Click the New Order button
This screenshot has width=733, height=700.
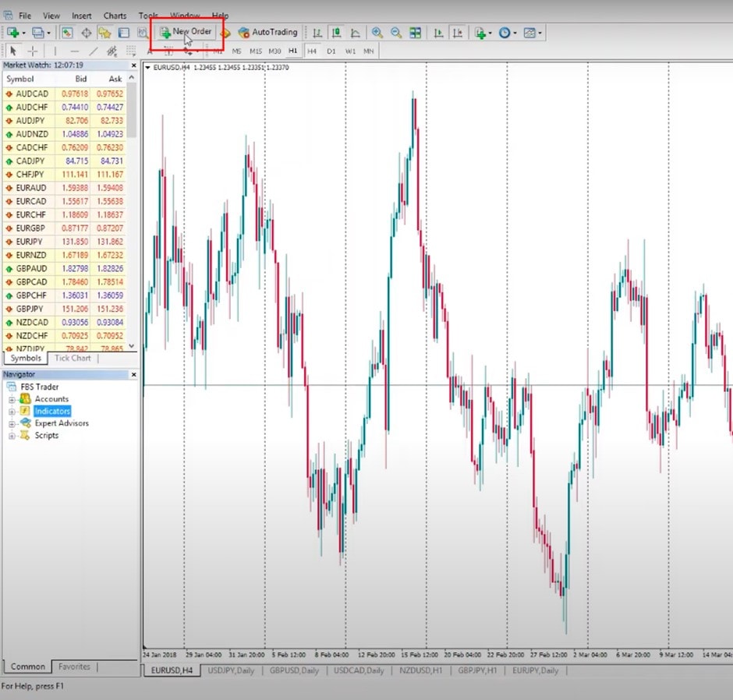coord(186,33)
